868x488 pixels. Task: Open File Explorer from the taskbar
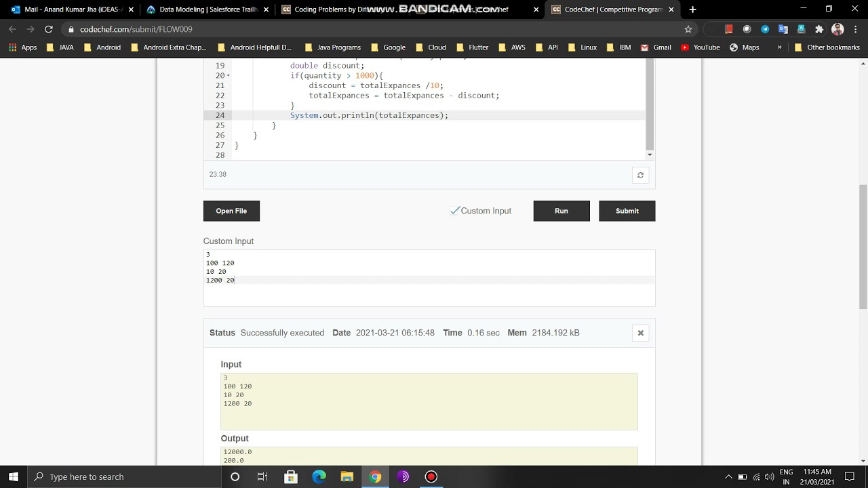347,476
